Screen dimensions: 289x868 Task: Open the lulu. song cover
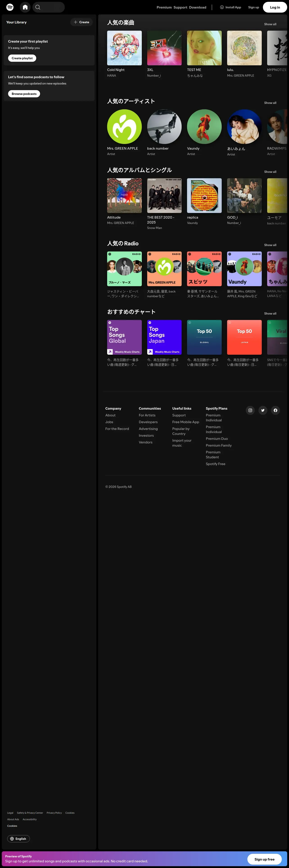point(244,48)
